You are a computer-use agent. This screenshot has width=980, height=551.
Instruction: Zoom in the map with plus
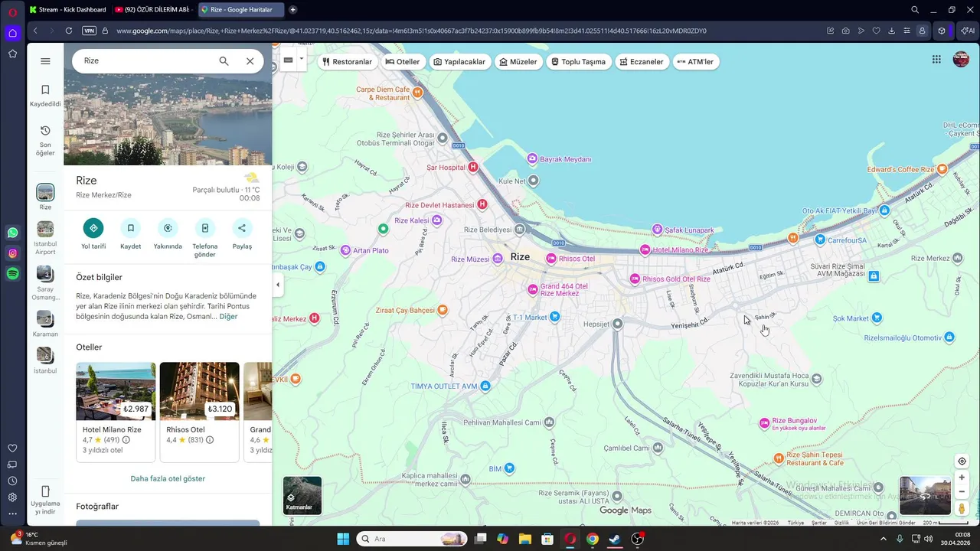(962, 478)
